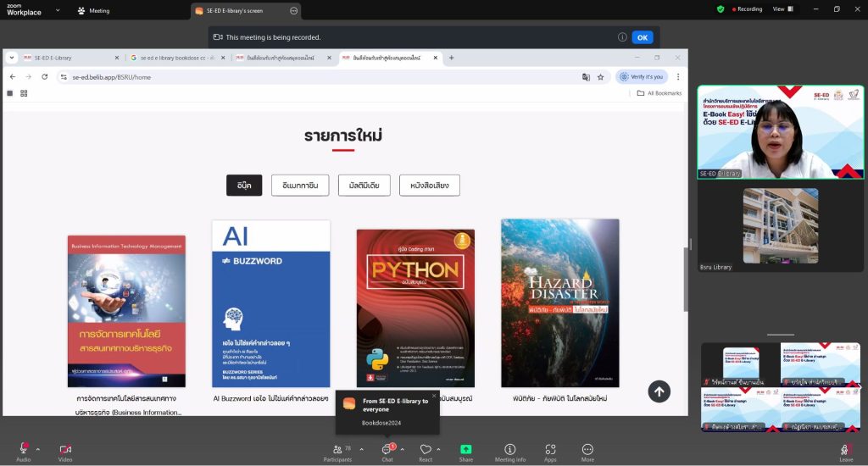Click the green Share screen button
This screenshot has height=466, width=868.
click(466, 449)
